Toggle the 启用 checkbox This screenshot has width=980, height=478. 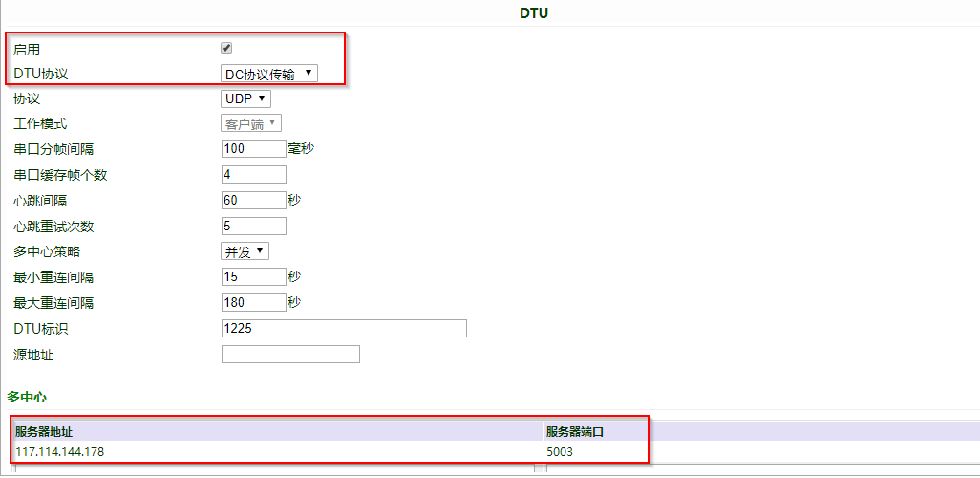(x=226, y=48)
